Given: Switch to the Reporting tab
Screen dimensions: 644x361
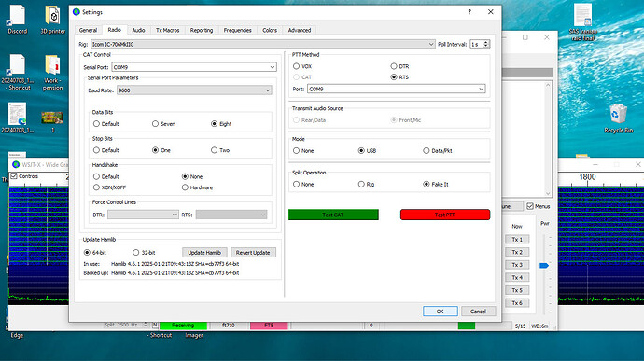Looking at the screenshot, I should 202,31.
